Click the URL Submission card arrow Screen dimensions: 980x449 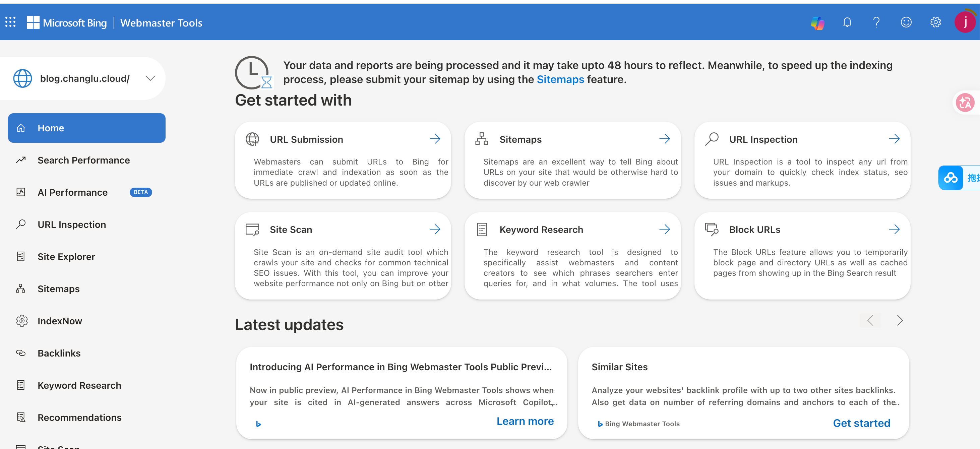tap(434, 139)
